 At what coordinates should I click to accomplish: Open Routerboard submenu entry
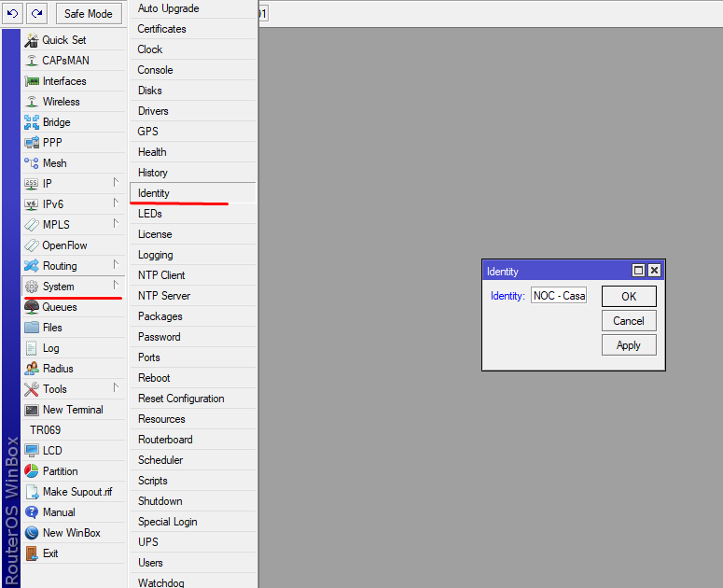point(193,440)
